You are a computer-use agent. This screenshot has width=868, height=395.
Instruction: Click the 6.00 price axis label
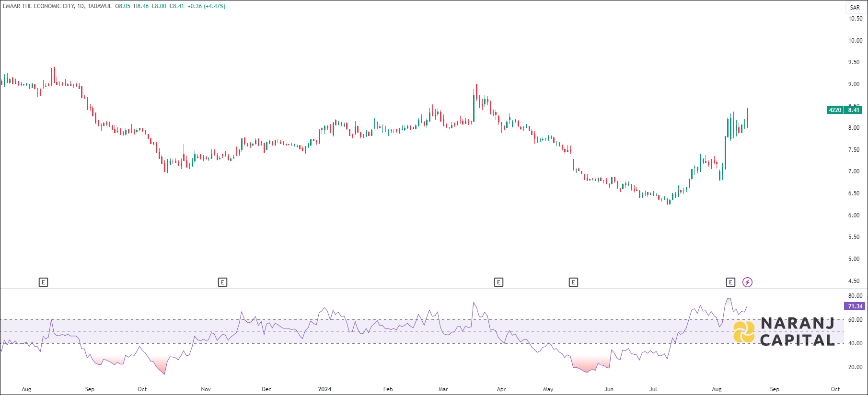[854, 215]
